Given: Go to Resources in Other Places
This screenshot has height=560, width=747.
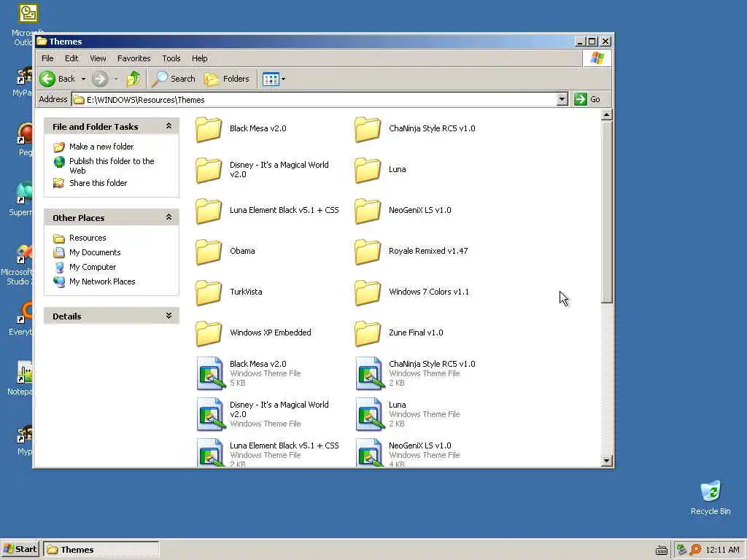Looking at the screenshot, I should click(88, 238).
